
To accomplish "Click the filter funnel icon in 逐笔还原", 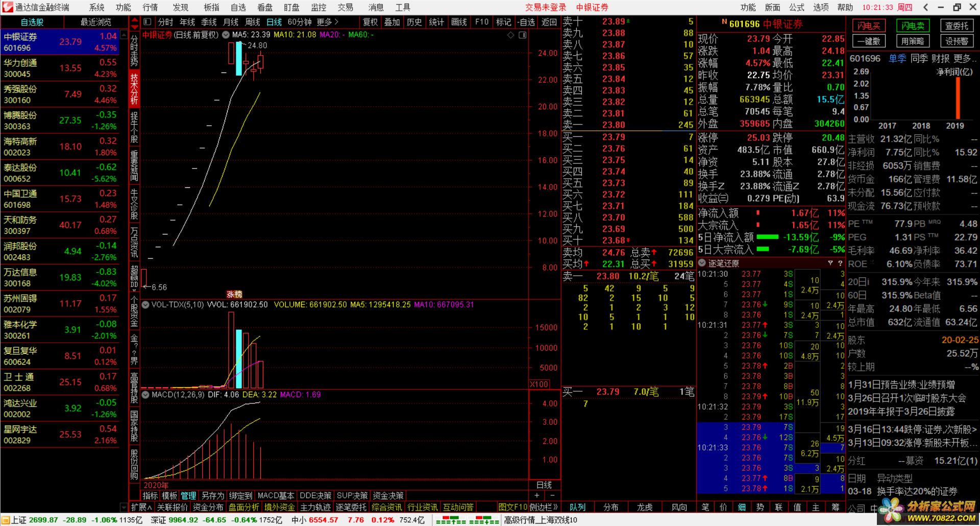I will pyautogui.click(x=830, y=263).
